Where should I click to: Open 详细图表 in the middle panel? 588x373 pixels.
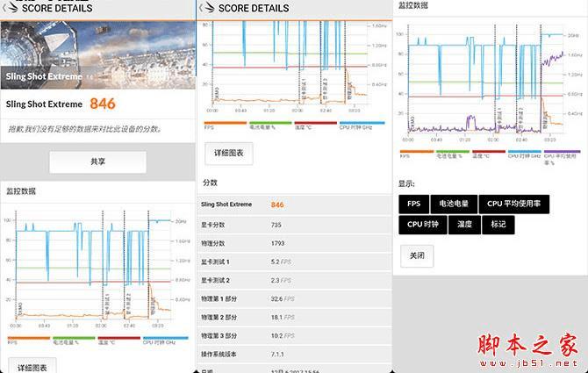coord(229,154)
